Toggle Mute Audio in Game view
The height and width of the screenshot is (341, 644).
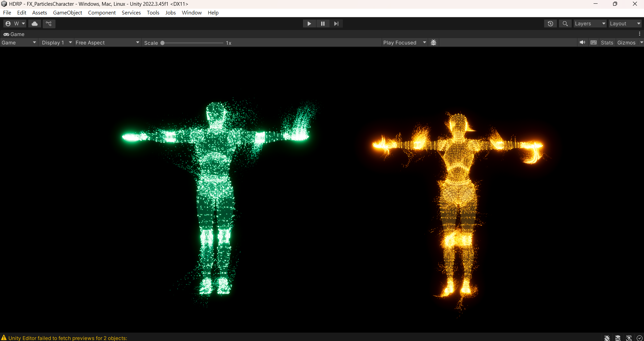(x=582, y=42)
